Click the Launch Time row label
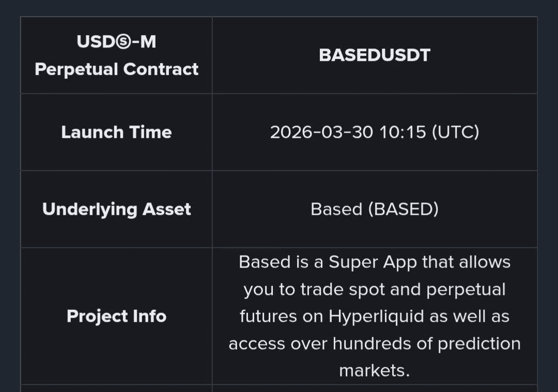Viewport: 558px width, 392px height. (116, 132)
